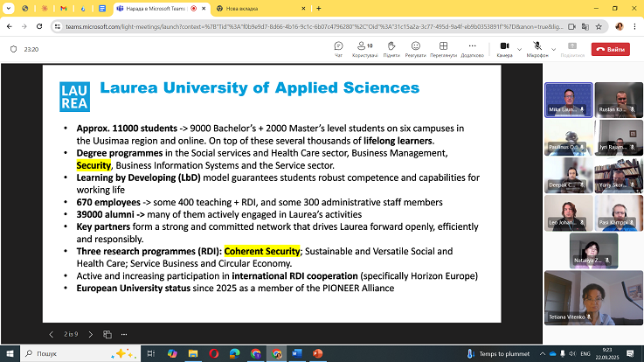Leave the meeting with Вийти button
The image size is (644, 362).
[610, 49]
